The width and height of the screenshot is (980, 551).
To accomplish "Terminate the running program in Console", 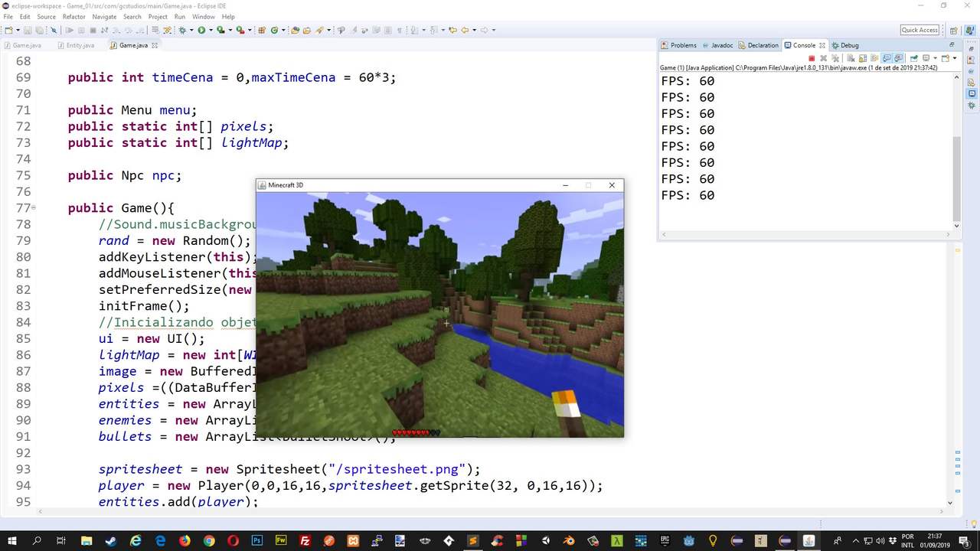I will [x=812, y=58].
